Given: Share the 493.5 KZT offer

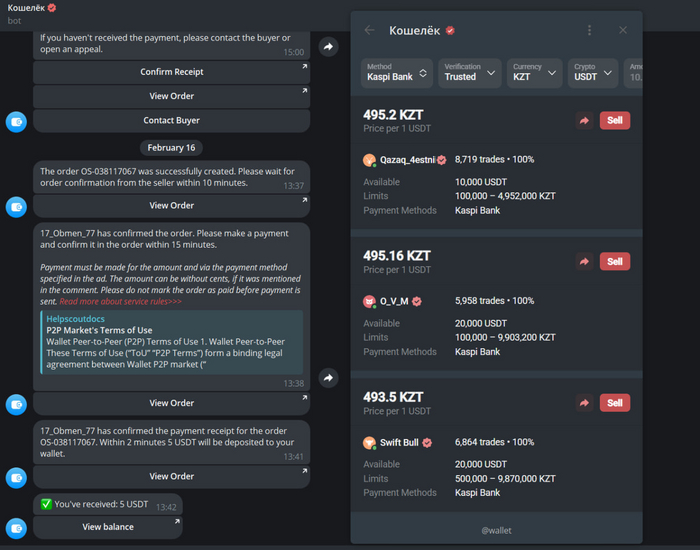Looking at the screenshot, I should coord(584,403).
